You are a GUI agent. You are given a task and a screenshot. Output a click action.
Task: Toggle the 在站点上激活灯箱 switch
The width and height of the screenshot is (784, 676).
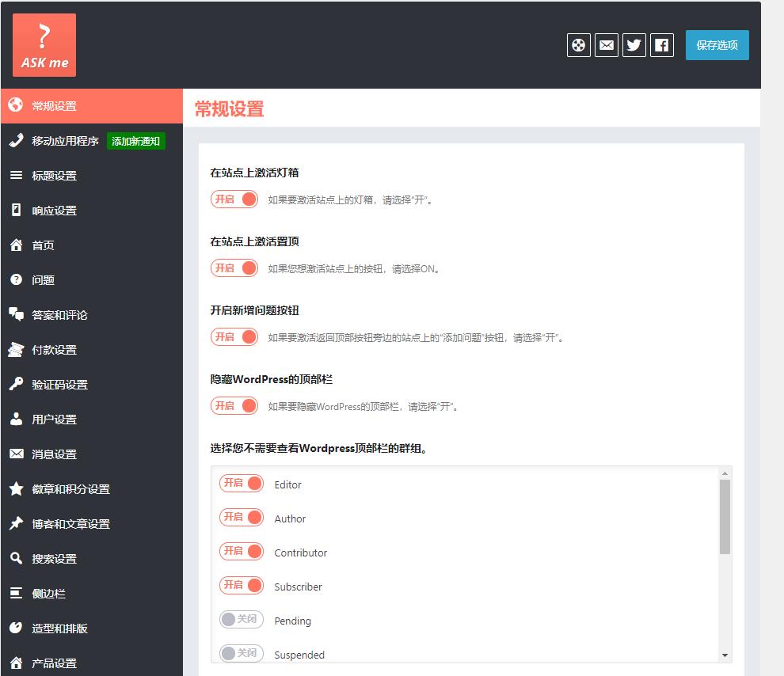[234, 199]
